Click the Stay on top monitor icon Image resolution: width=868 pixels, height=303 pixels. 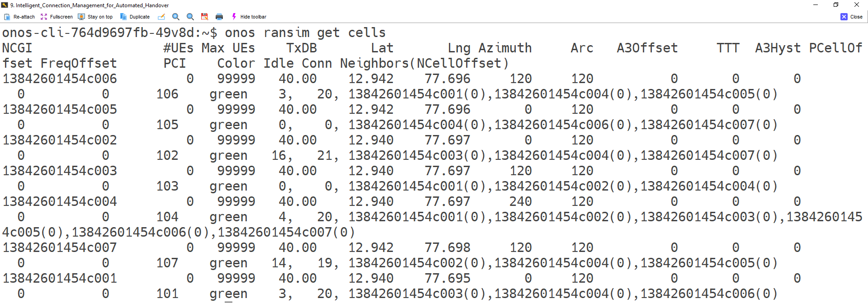coord(81,17)
